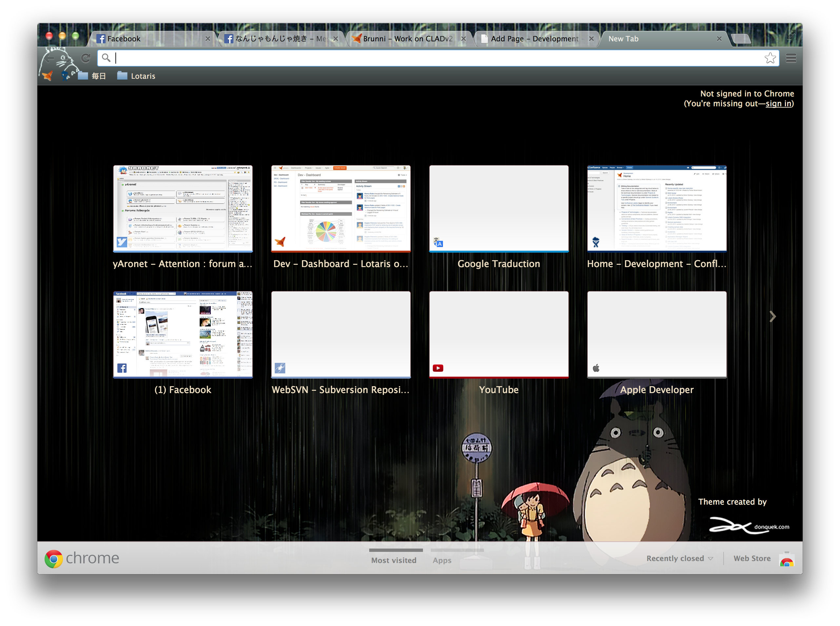Click the orange fox bookmark icon
Viewport: 840px width, 626px height.
tap(48, 76)
